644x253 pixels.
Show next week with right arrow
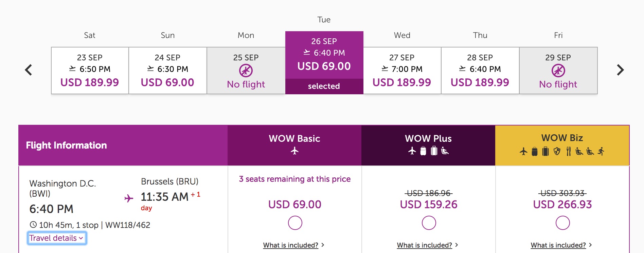tap(620, 70)
